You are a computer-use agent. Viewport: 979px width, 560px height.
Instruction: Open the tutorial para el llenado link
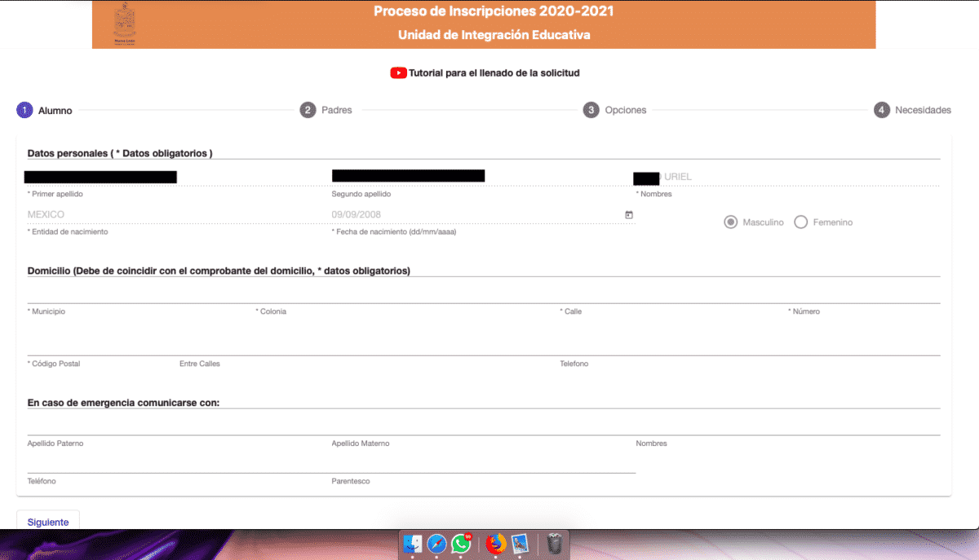[494, 73]
